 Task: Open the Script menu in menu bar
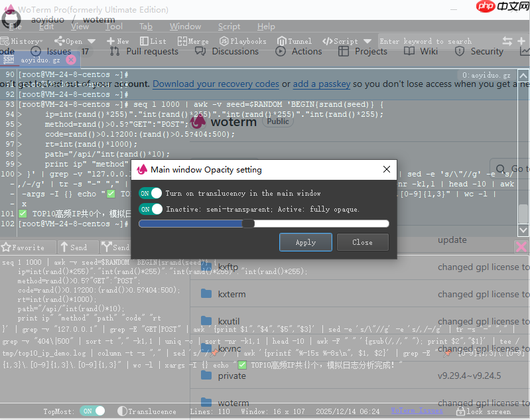[x=229, y=27]
